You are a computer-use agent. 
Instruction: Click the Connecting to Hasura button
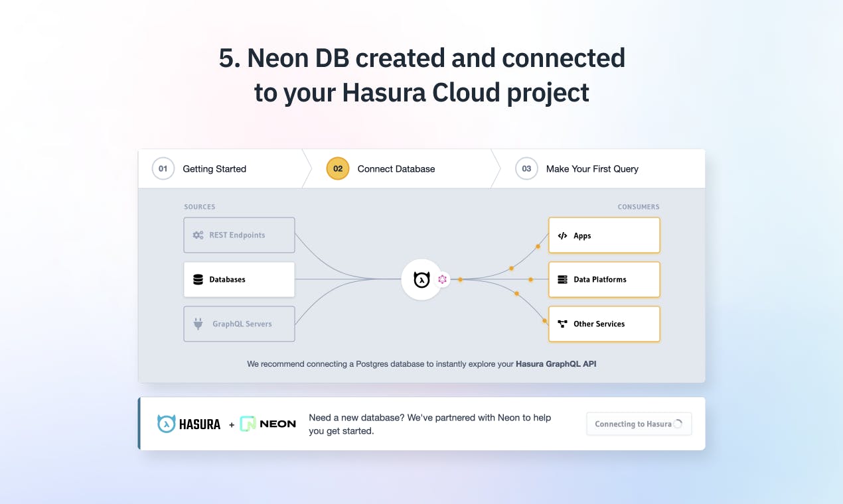click(639, 424)
